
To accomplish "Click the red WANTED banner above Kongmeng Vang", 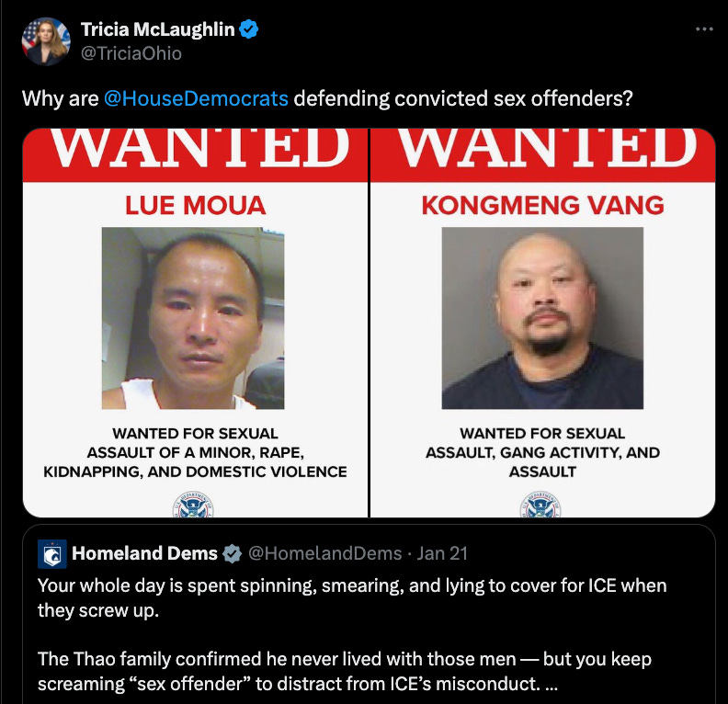I will (542, 155).
